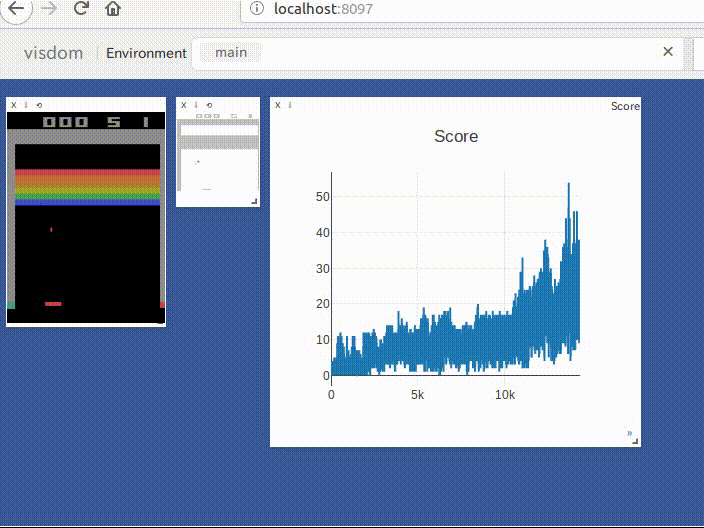Close the Score plot pane

tap(278, 105)
